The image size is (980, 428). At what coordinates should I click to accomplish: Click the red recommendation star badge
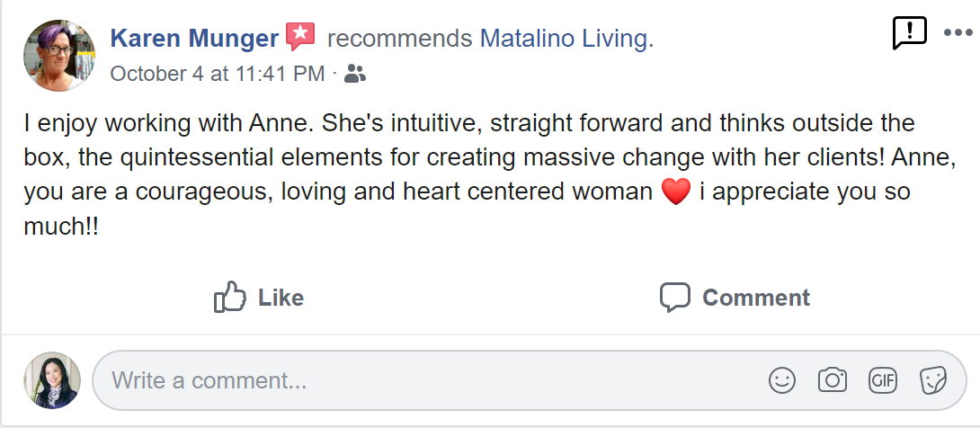[300, 38]
